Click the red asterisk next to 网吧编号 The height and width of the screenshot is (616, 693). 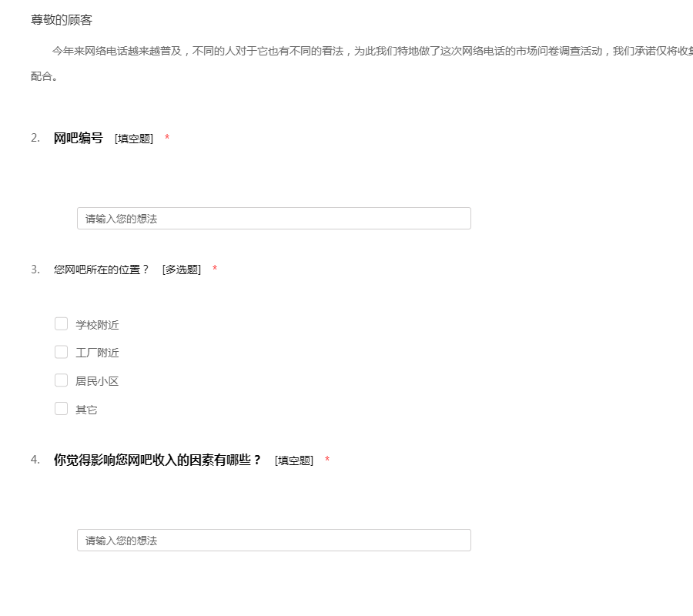point(167,139)
